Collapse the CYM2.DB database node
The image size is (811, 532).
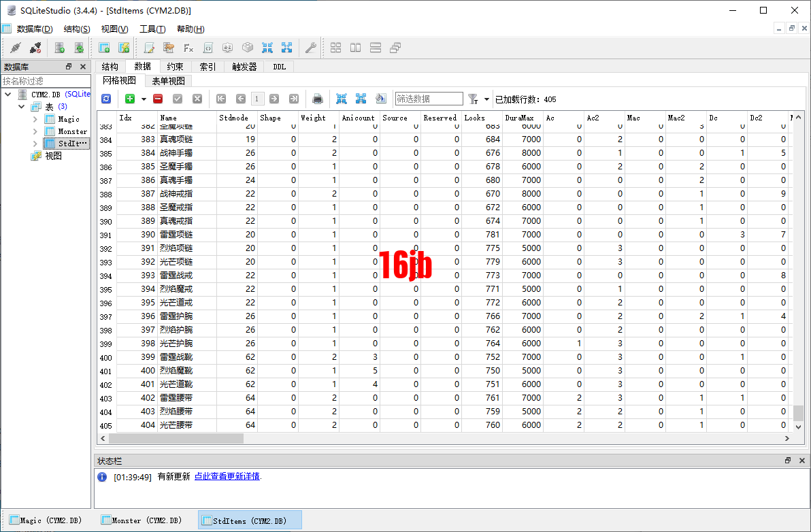[7, 94]
